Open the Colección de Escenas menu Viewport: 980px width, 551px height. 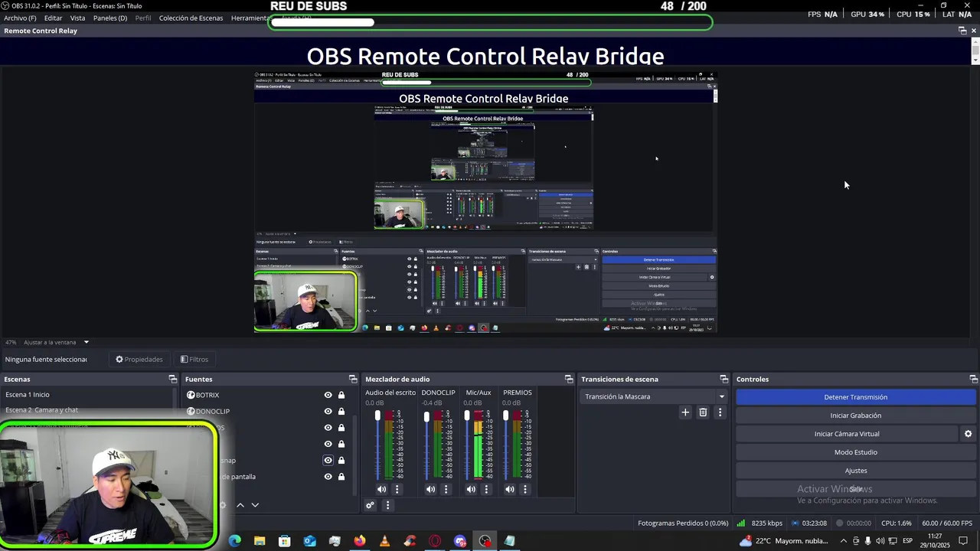pos(191,18)
